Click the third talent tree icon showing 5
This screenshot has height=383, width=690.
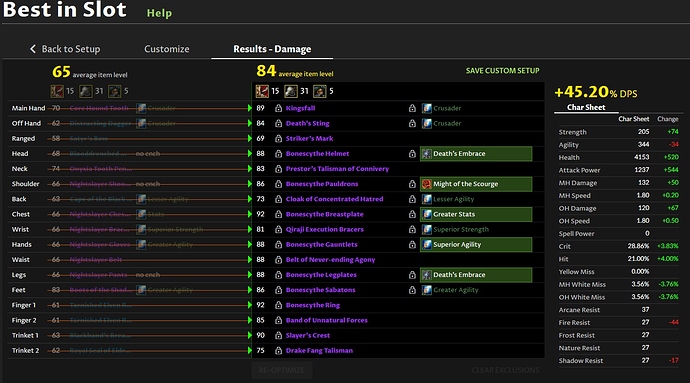click(320, 91)
